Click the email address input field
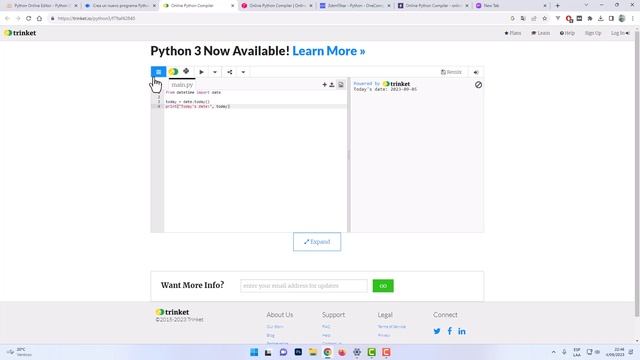 (x=304, y=286)
